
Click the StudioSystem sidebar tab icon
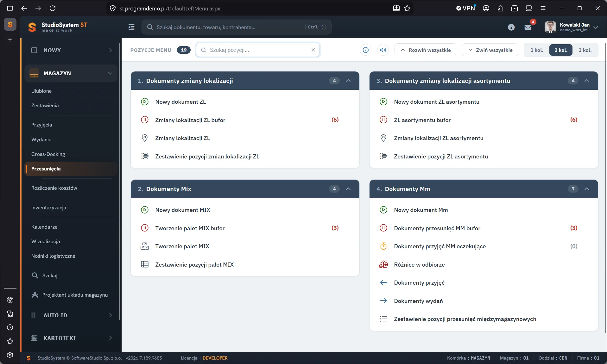click(x=10, y=24)
